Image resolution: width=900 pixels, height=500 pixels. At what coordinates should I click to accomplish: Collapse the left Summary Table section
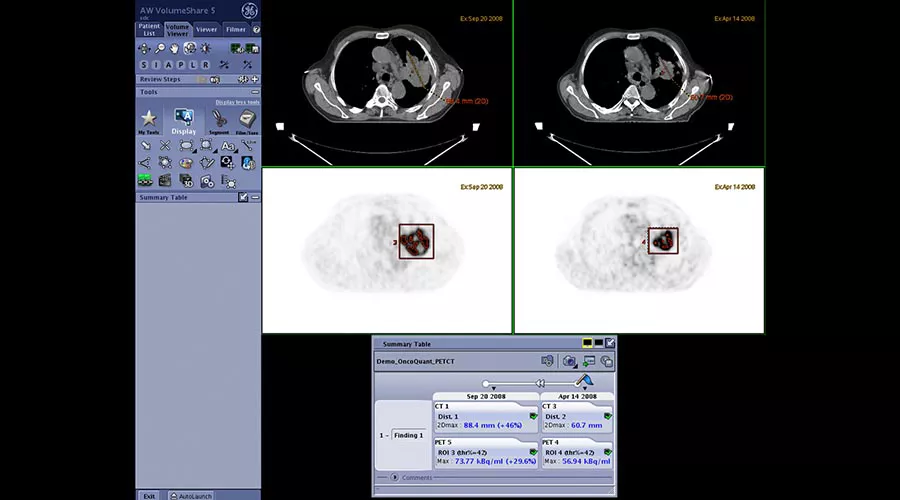click(255, 197)
